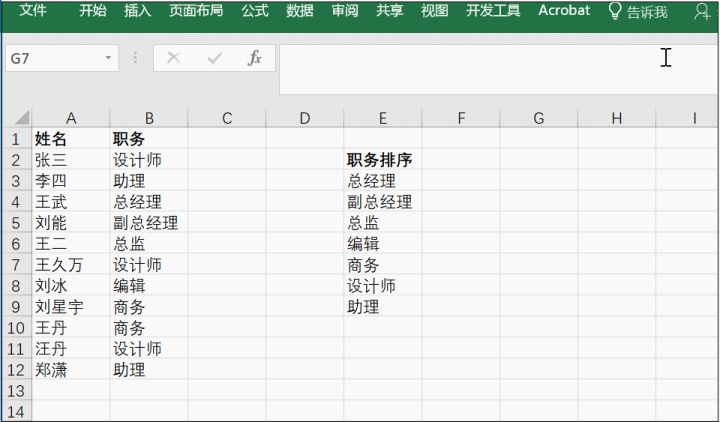This screenshot has height=422, width=720.
Task: Open the 数据 ribbon tab
Action: 300,10
